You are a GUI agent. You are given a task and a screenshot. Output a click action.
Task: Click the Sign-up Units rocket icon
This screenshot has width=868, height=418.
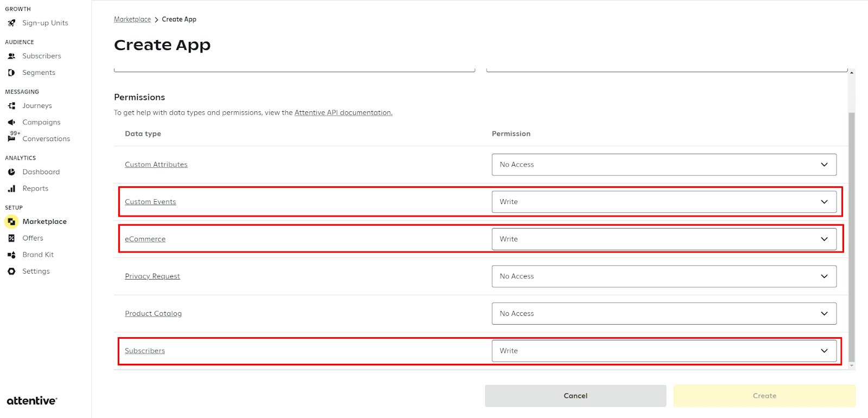click(x=11, y=23)
